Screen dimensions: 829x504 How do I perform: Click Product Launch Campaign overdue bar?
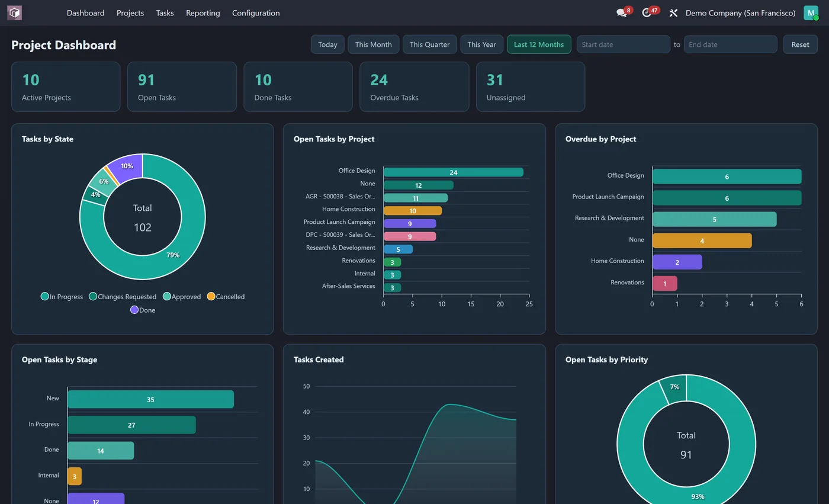727,198
